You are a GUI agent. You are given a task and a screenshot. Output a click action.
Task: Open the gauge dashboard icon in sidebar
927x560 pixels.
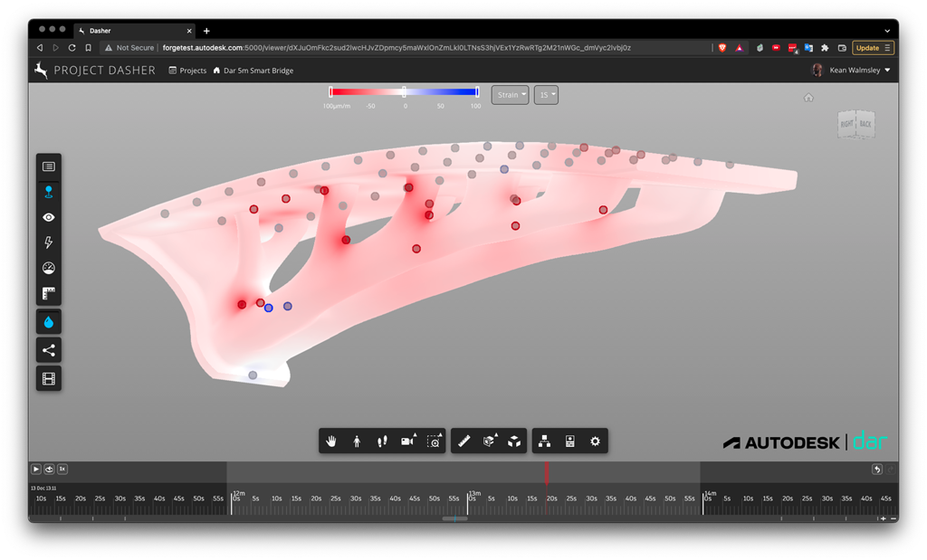click(49, 269)
